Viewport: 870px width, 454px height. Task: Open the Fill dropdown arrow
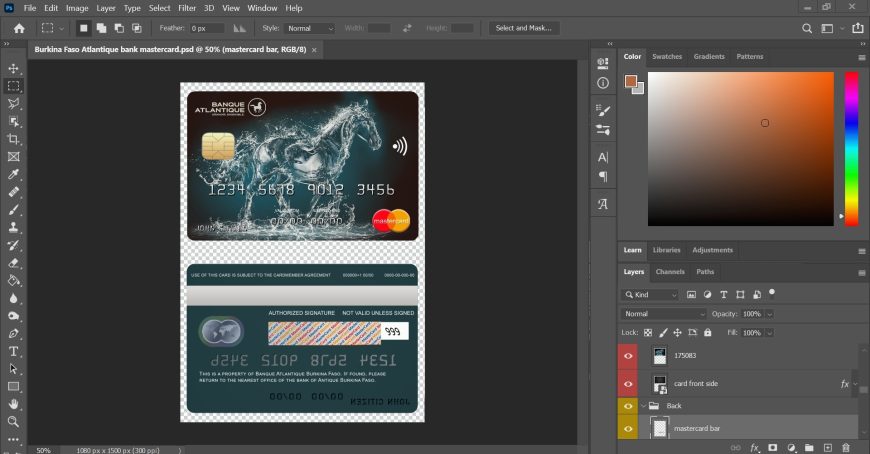pos(770,333)
